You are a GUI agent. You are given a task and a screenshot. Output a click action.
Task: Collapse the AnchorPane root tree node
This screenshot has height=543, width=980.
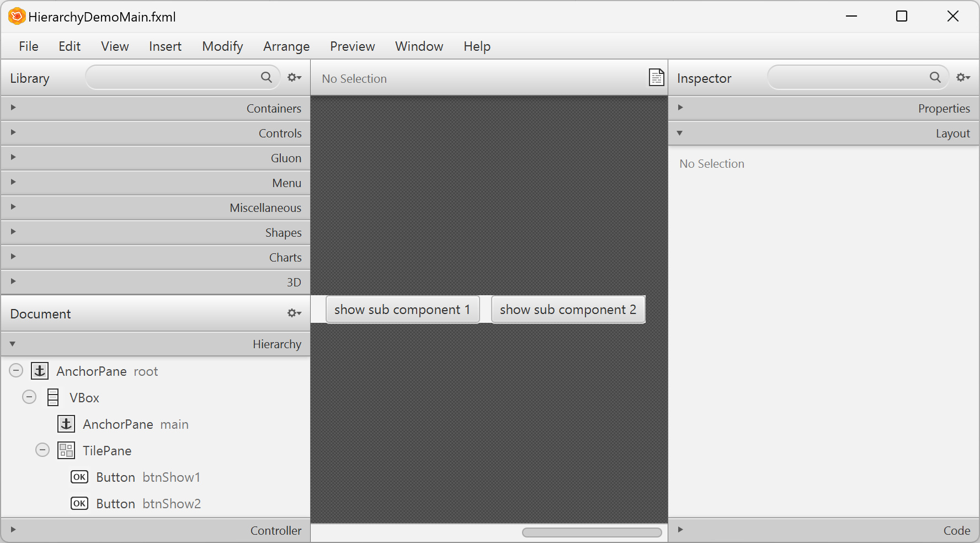15,370
